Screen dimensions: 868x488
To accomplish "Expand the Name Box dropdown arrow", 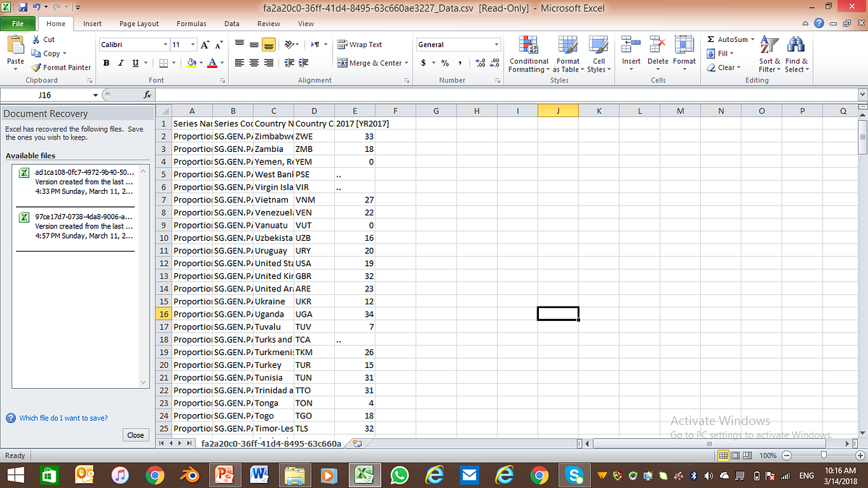I will [x=95, y=95].
